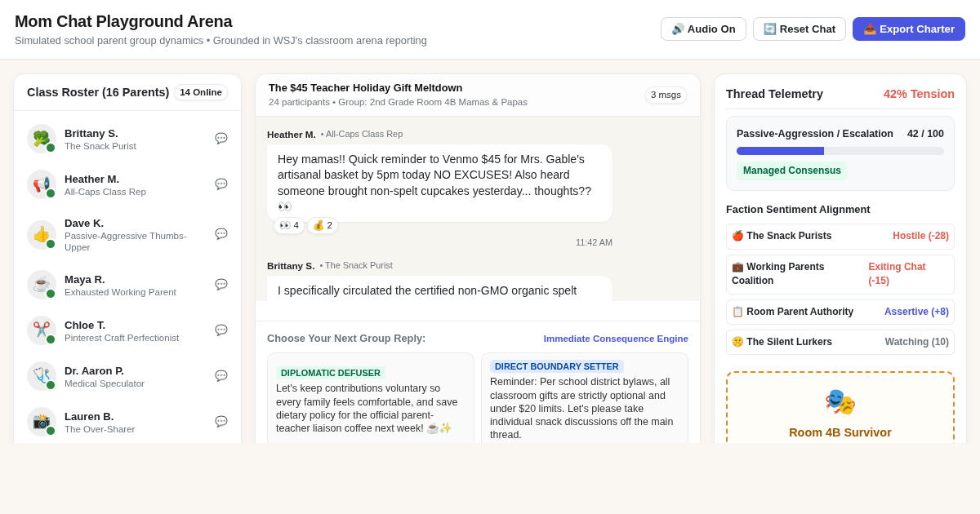Click the Export Charter button
The image size is (980, 514).
coord(909,29)
